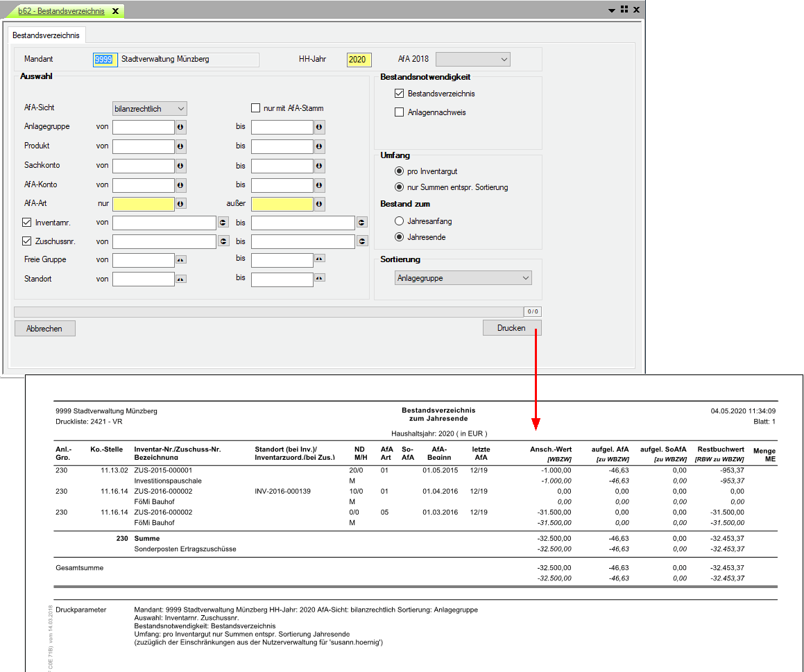Select the Jahresanfang radio button
This screenshot has height=672, width=804.
(x=399, y=221)
